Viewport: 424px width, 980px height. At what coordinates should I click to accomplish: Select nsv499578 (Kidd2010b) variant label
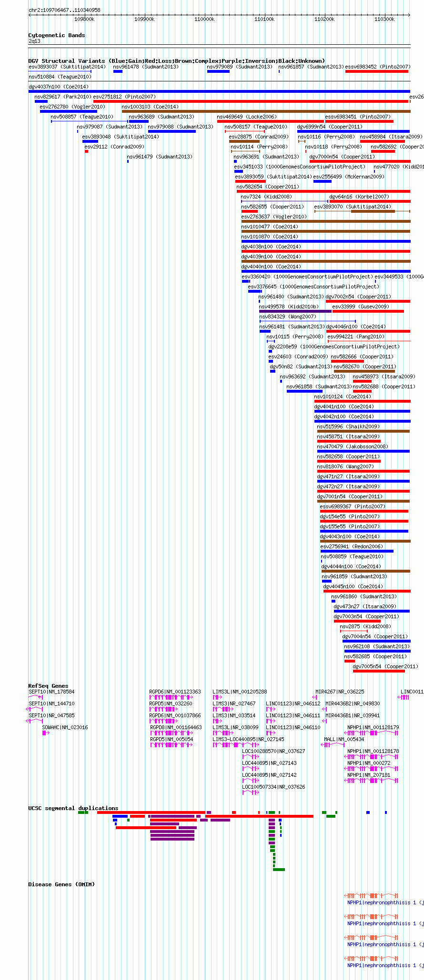tap(289, 307)
